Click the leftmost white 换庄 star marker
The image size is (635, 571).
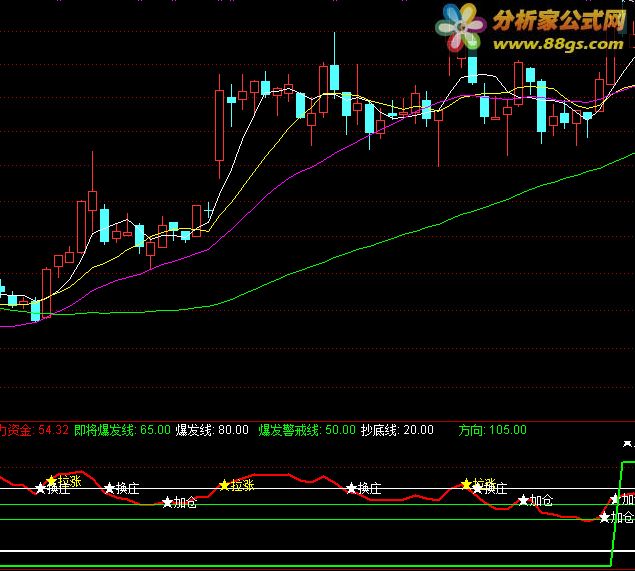[x=40, y=488]
